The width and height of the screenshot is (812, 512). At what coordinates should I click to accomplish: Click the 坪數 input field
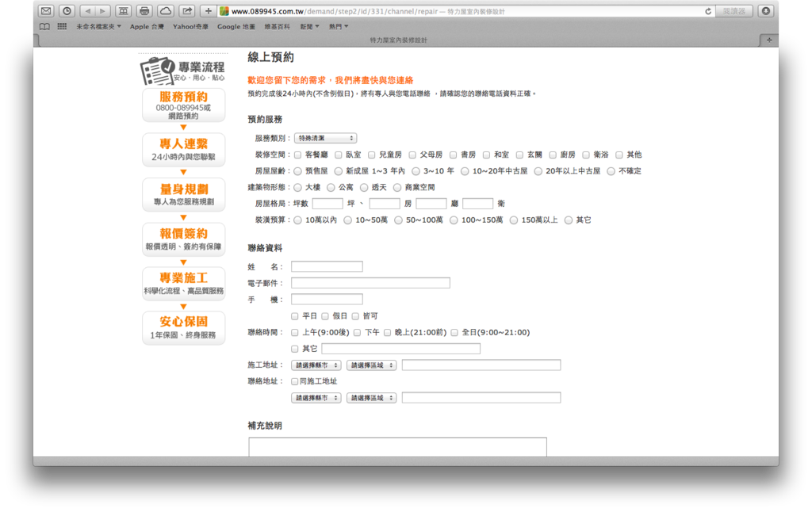tap(327, 204)
